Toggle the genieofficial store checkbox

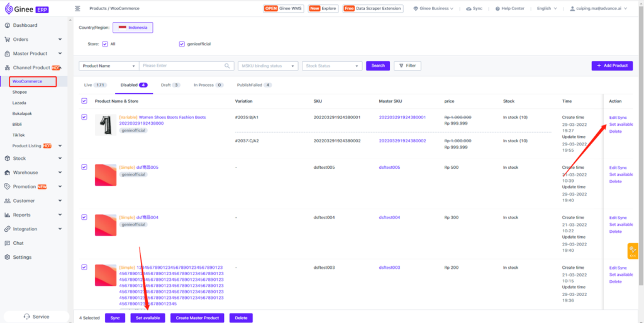[182, 44]
